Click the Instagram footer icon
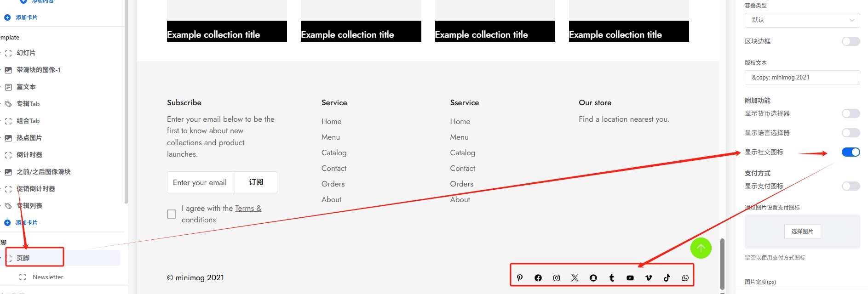 point(557,278)
